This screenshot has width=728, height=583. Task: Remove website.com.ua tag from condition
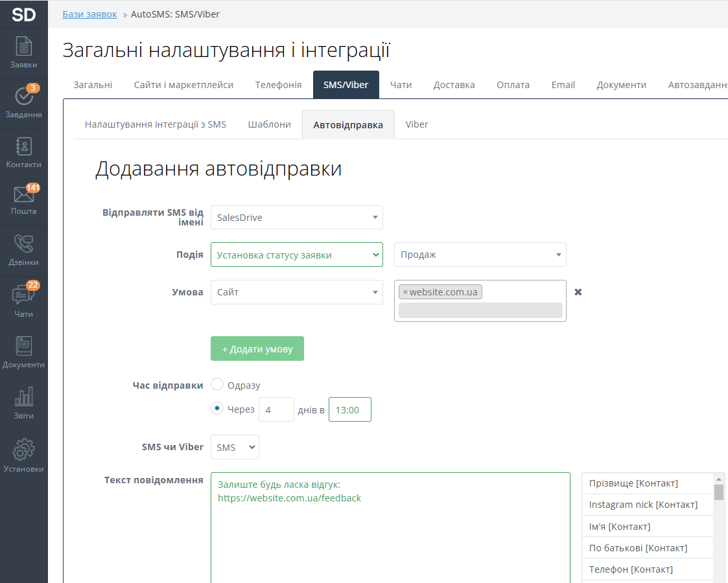coord(405,292)
